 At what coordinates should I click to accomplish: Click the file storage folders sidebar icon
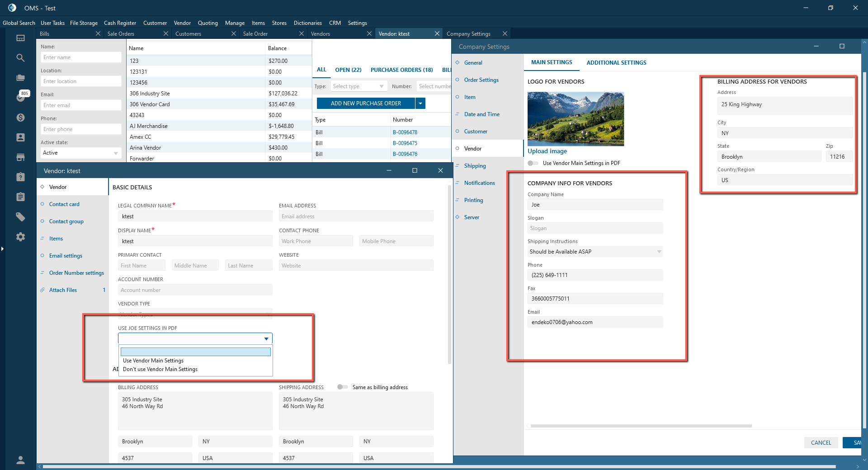pyautogui.click(x=20, y=78)
